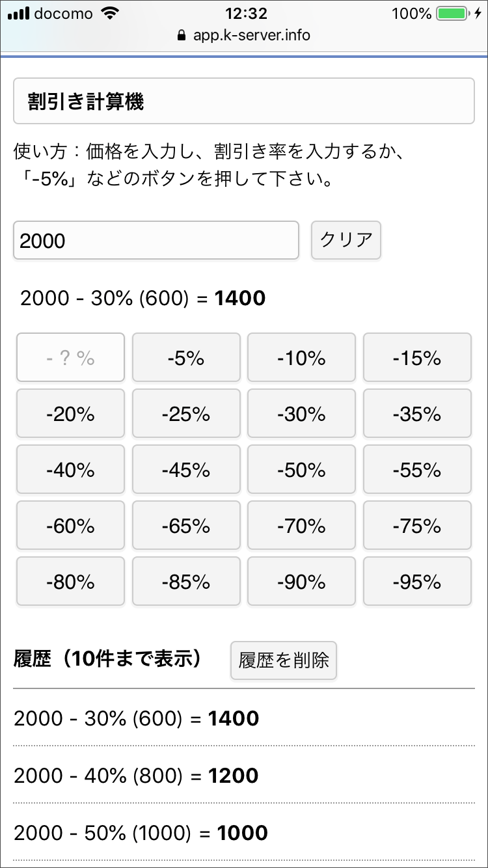488x868 pixels.
Task: Choose the -20% discount button
Action: (x=70, y=413)
